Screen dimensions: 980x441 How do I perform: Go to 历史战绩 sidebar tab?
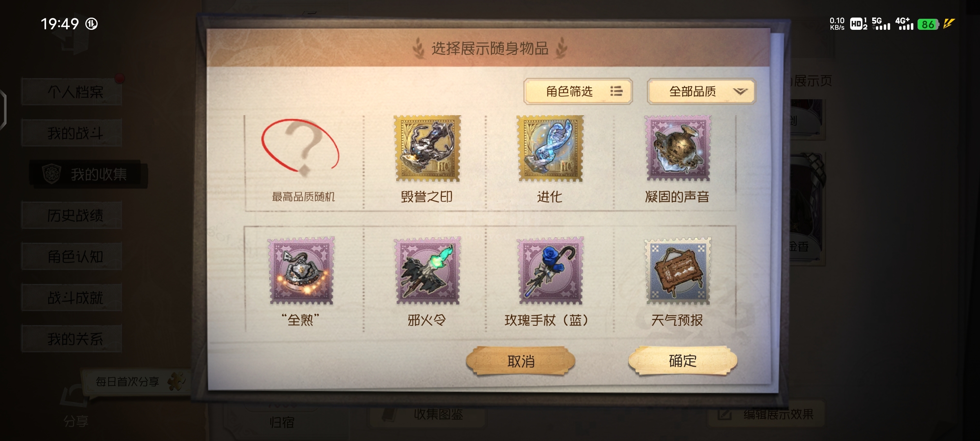tap(72, 215)
